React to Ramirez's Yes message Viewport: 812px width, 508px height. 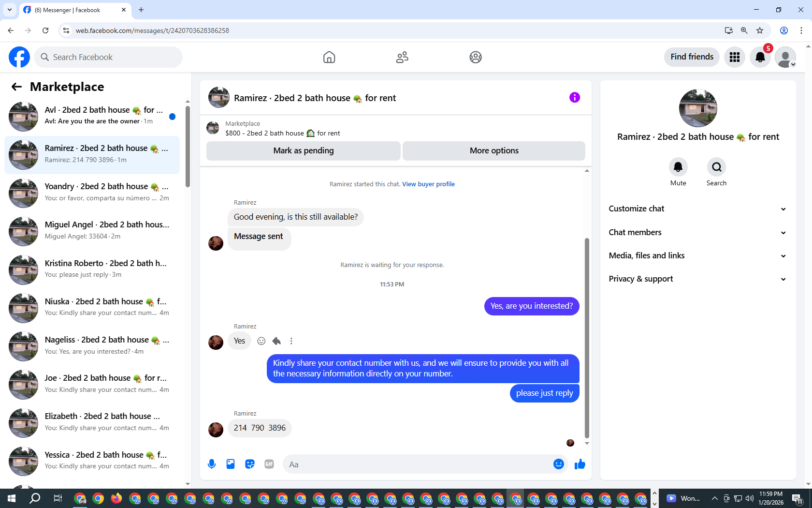coord(261,341)
